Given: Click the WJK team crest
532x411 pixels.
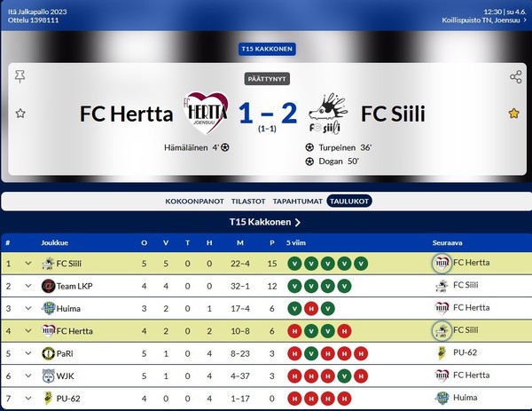Looking at the screenshot, I should [48, 376].
